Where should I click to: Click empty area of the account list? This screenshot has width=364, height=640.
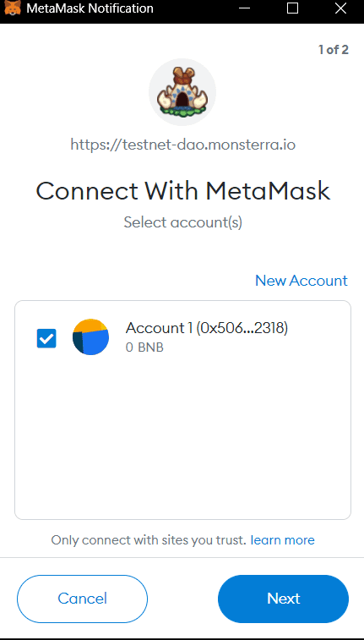[182, 437]
